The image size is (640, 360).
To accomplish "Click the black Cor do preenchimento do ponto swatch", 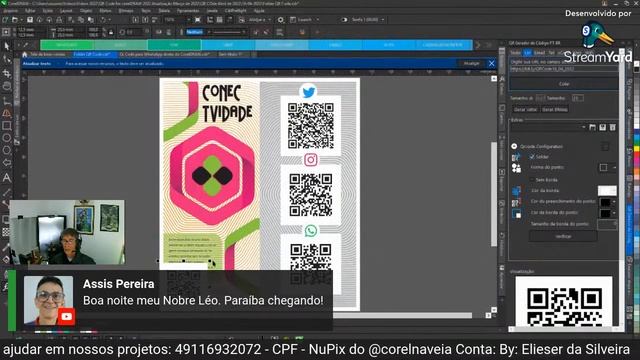I will pyautogui.click(x=605, y=202).
